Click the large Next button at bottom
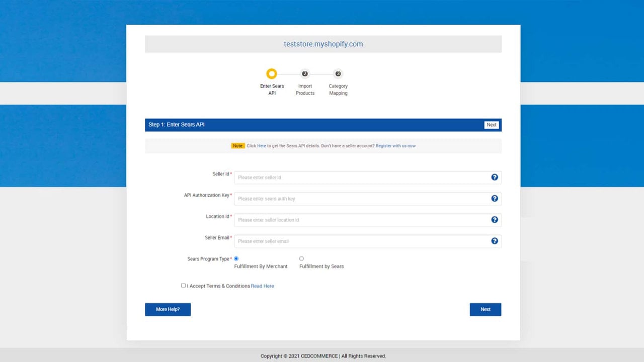The image size is (644, 362). (x=486, y=309)
